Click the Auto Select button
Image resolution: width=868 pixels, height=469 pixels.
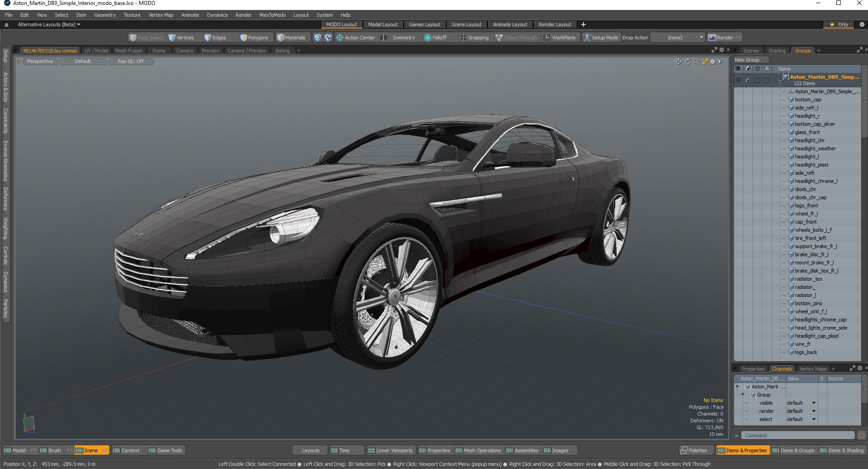click(x=146, y=38)
